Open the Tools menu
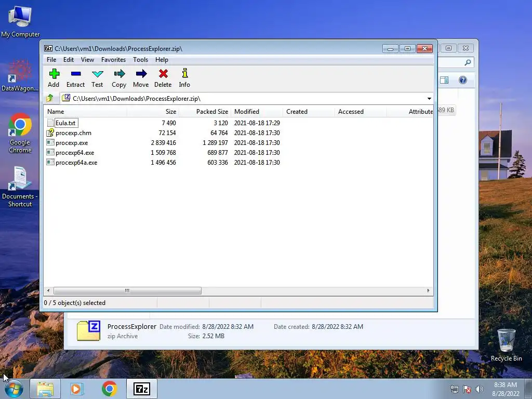This screenshot has height=399, width=532. point(140,60)
